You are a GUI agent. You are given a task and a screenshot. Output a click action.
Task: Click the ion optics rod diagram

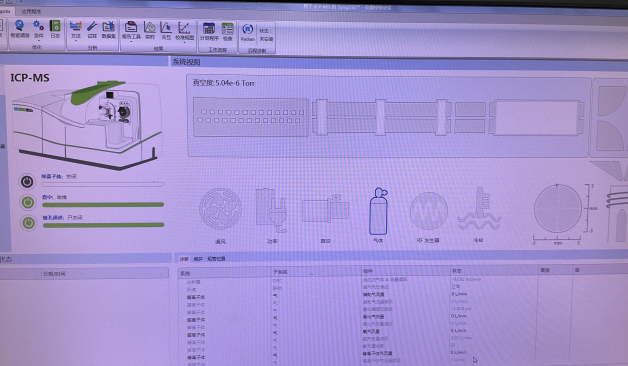381,117
